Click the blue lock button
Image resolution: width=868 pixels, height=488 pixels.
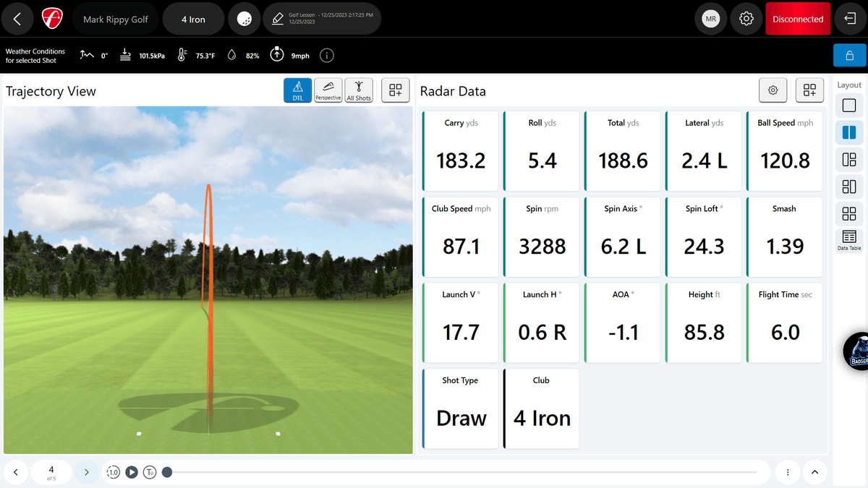point(849,56)
